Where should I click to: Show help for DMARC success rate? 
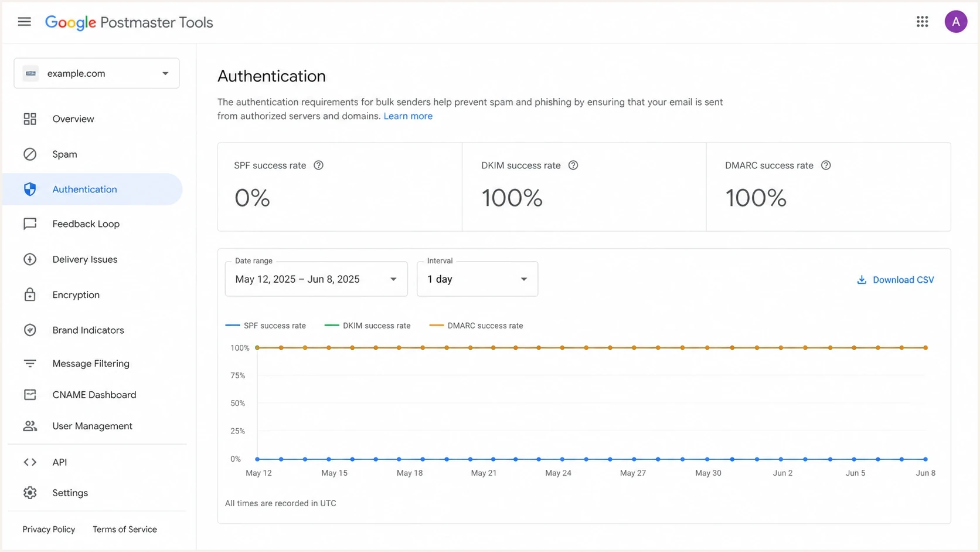(x=826, y=165)
